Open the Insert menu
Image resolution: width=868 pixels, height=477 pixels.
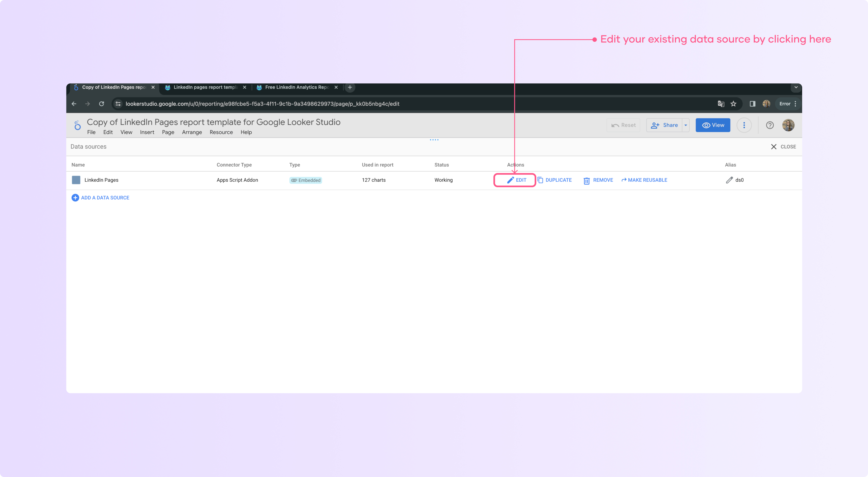[x=147, y=133]
